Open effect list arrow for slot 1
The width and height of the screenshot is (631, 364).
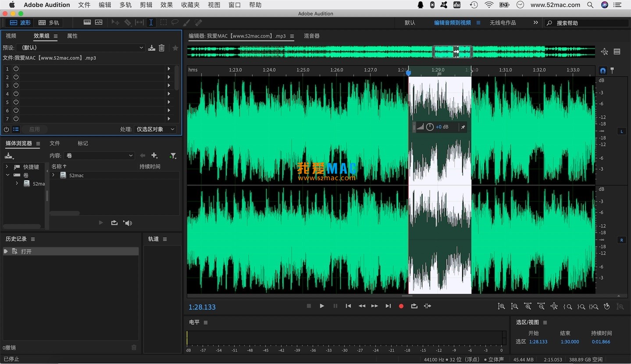click(169, 69)
